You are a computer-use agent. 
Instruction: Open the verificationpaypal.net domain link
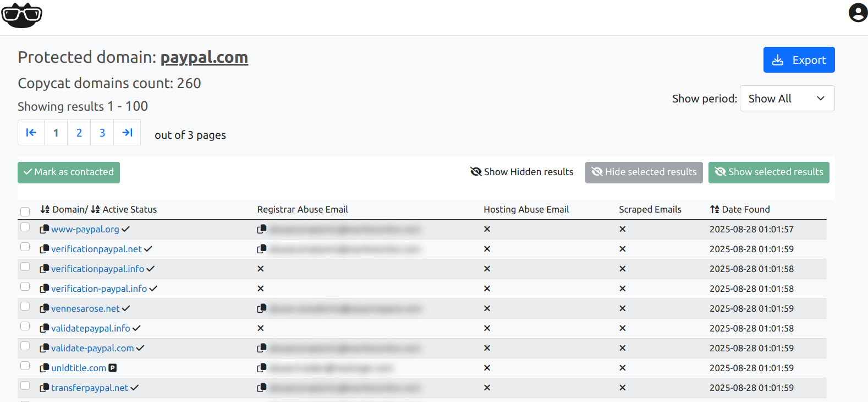(x=96, y=249)
